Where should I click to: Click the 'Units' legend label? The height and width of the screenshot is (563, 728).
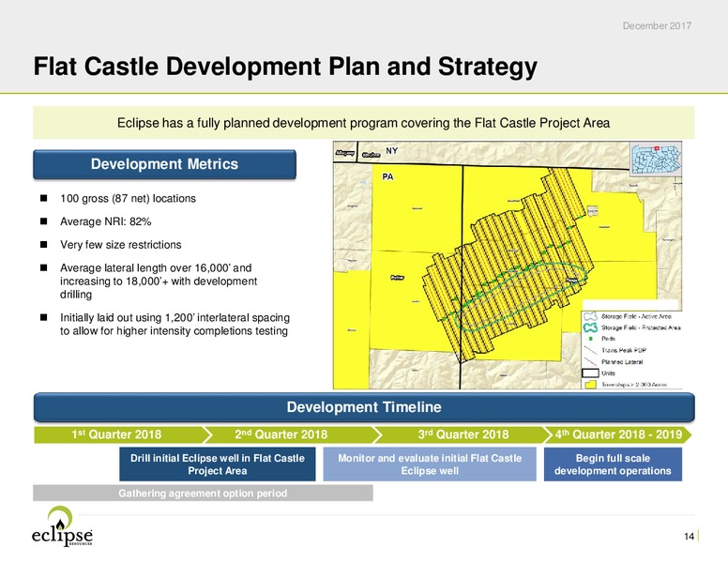(608, 373)
